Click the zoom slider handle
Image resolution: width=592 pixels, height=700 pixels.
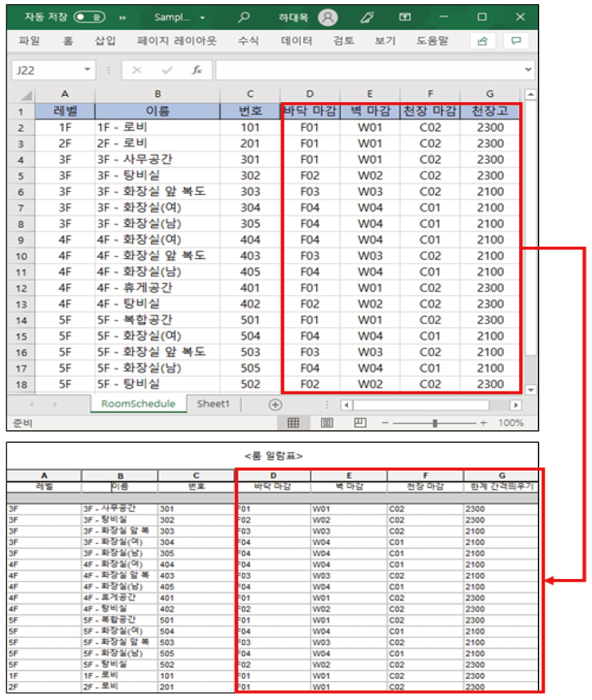[x=434, y=423]
